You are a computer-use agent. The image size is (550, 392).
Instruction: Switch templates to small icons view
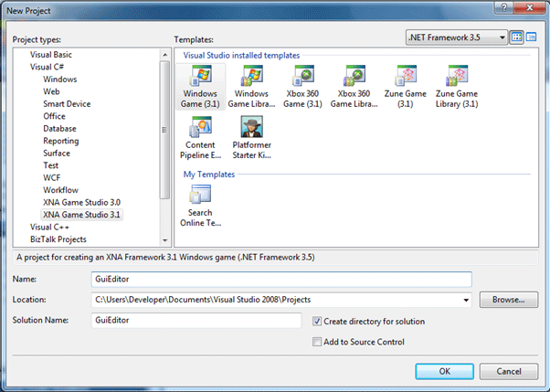[x=532, y=37]
